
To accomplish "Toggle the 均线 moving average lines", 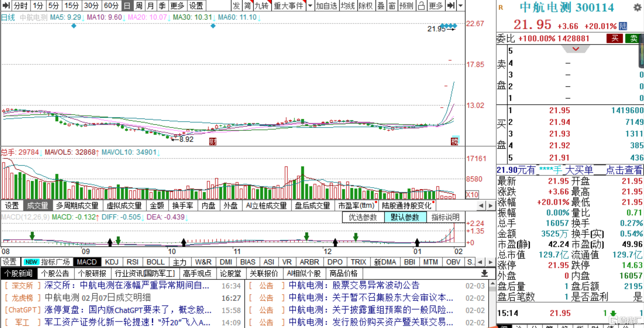I will [348, 5].
